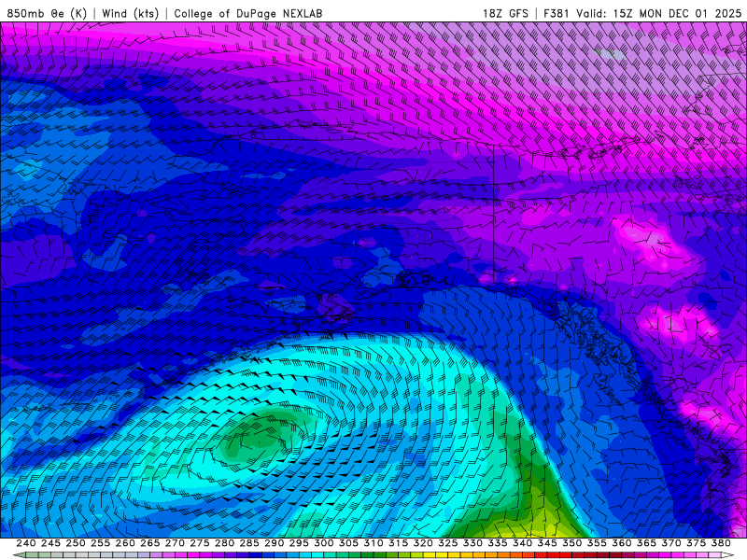Select the 330 label on the color scale

(472, 543)
